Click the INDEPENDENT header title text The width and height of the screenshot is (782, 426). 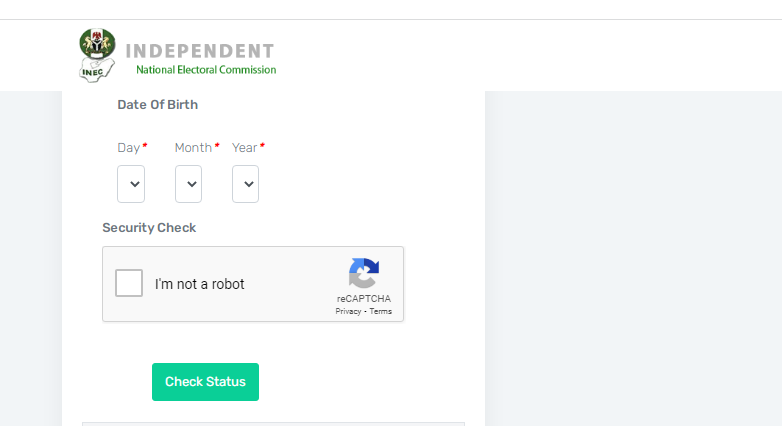click(x=199, y=51)
